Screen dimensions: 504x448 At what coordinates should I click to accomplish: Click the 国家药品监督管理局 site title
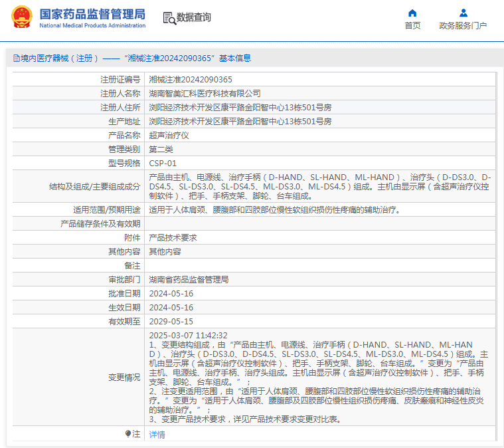point(92,13)
